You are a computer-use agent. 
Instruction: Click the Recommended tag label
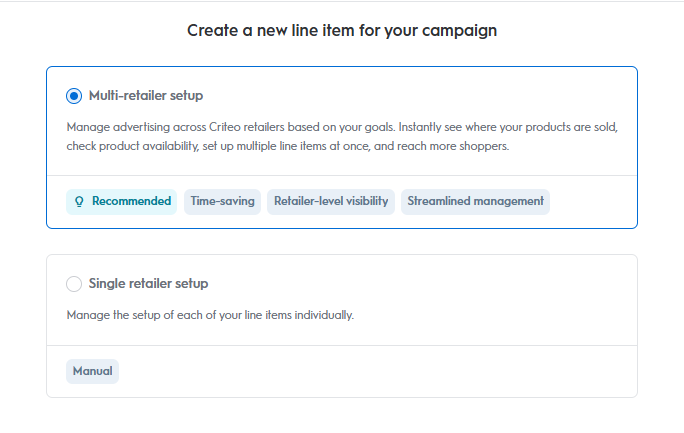tap(131, 201)
